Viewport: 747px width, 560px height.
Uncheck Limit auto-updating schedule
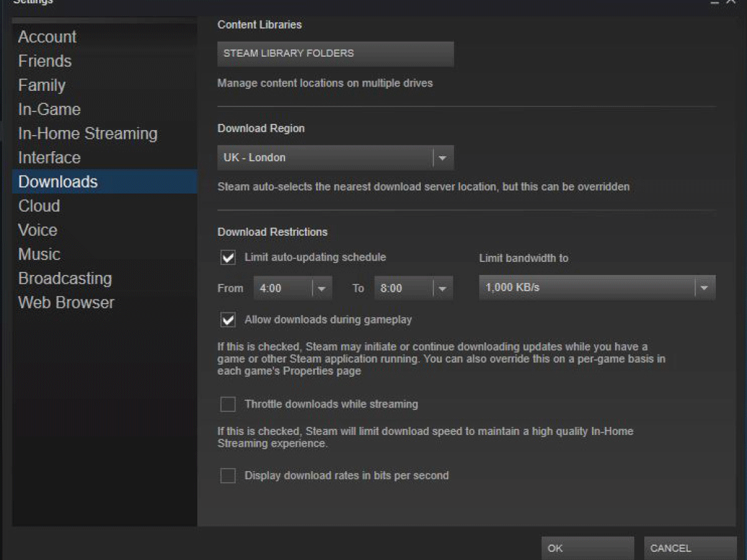pos(228,258)
